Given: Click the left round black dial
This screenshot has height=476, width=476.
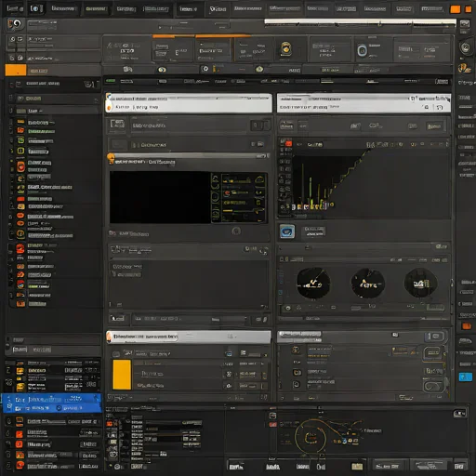Looking at the screenshot, I should pos(313,284).
